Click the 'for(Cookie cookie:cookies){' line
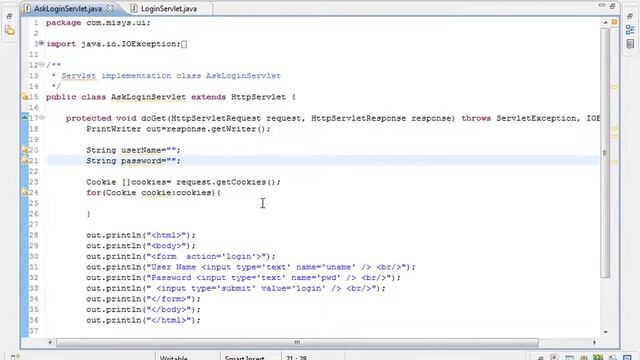Screen dimensions: 640x360 [153, 193]
